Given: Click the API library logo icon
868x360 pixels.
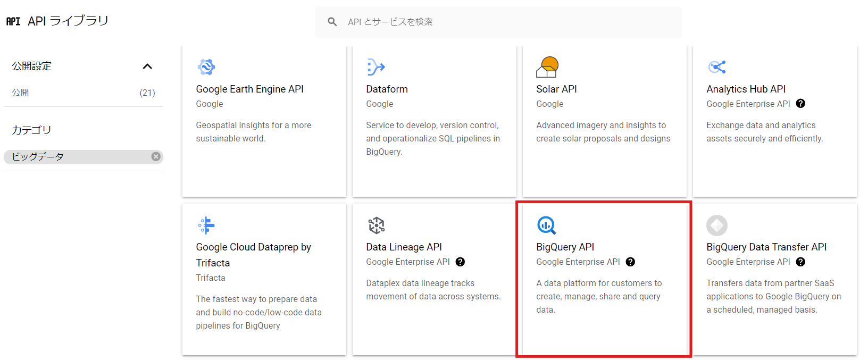Looking at the screenshot, I should (13, 21).
